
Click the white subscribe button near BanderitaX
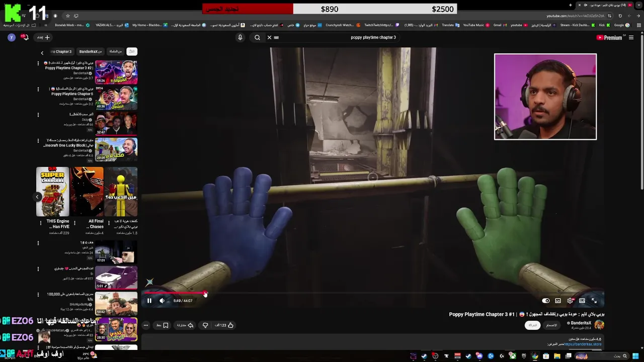coord(532,325)
